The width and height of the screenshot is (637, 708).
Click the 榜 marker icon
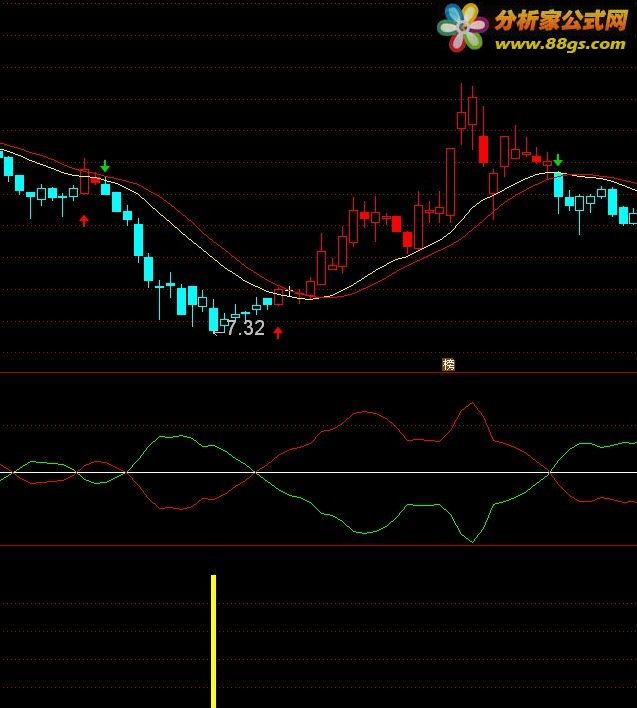pyautogui.click(x=448, y=364)
